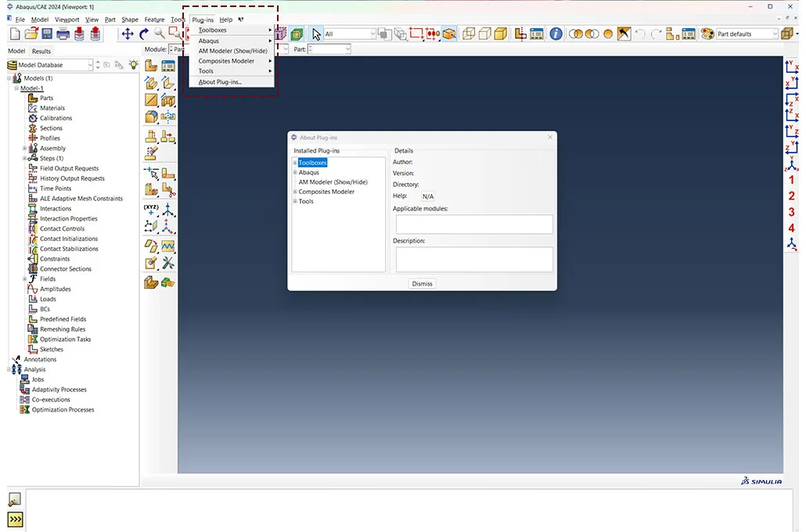Expand the Fields tree node
The width and height of the screenshot is (806, 532).
point(25,279)
